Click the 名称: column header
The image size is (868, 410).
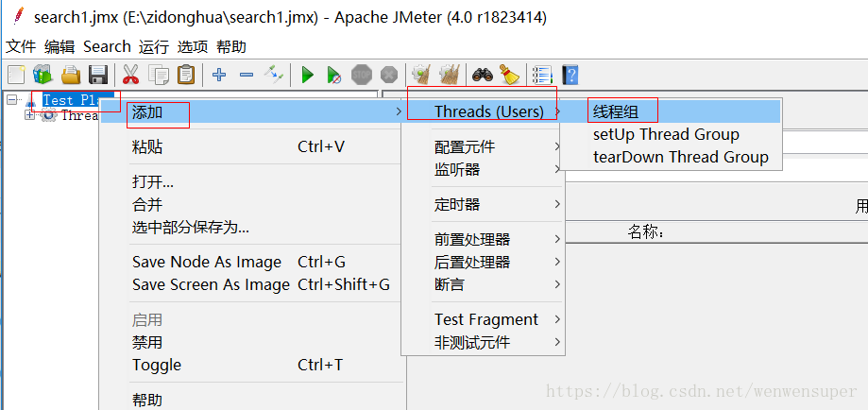(x=646, y=232)
